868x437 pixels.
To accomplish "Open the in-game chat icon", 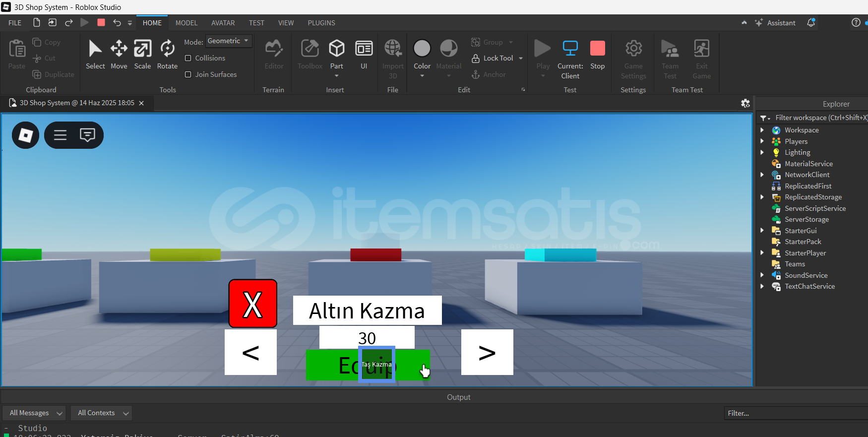I will click(x=88, y=135).
